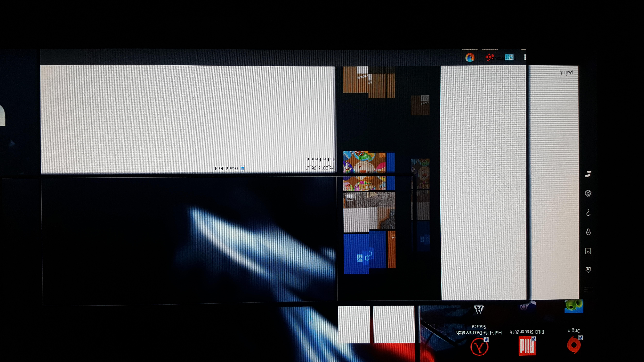Viewport: 644px width, 362px height.
Task: Launch Half-Life Deathmatch Source shortcut
Action: (479, 347)
